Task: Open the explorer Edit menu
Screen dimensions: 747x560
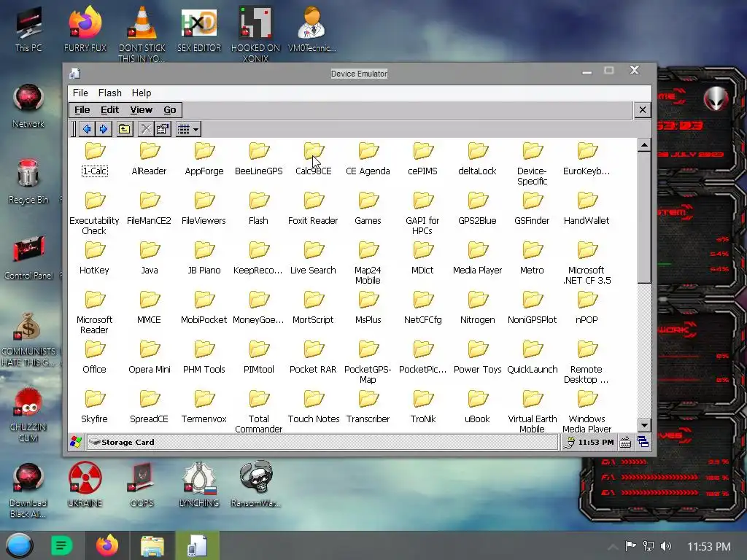Action: pos(109,110)
